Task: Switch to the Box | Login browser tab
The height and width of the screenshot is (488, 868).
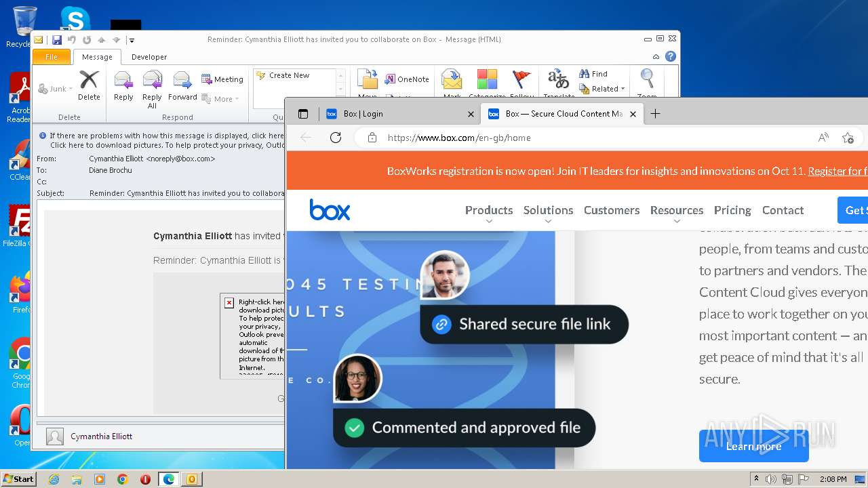Action: click(x=399, y=114)
